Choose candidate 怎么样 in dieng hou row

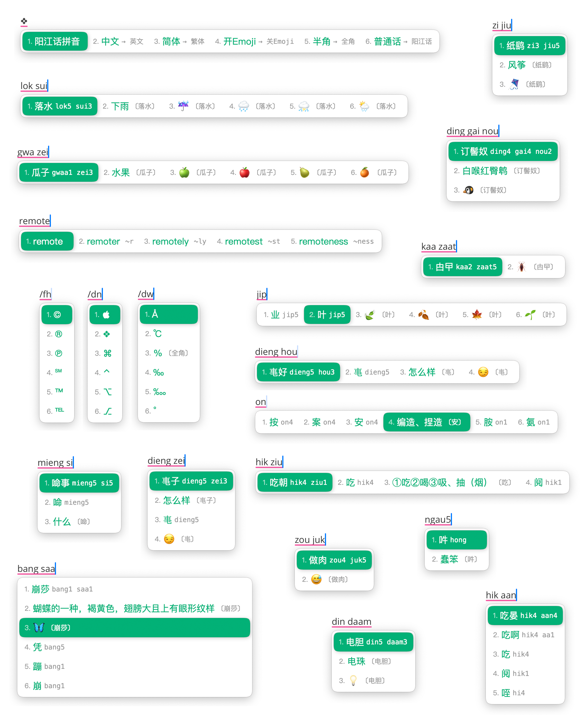pyautogui.click(x=427, y=372)
